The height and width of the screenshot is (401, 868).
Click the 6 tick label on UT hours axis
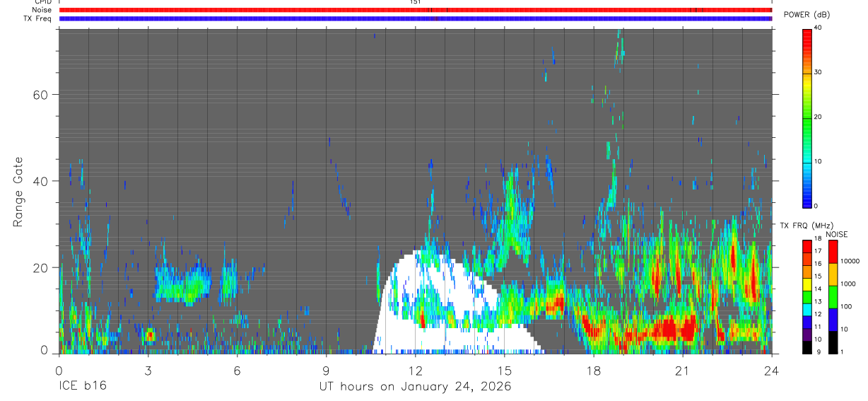pos(237,371)
